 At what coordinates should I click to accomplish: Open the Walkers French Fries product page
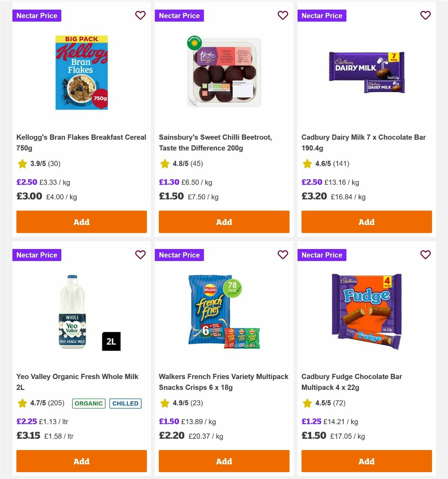pos(224,382)
